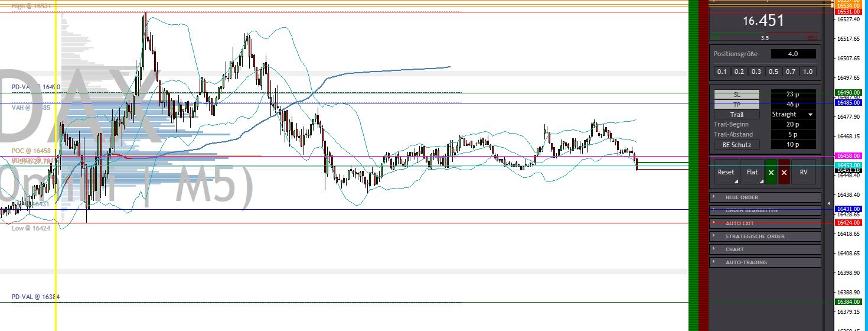Screen dimensions: 868x331
Task: Click the POC @ 16458 chart label
Action: [x=31, y=151]
